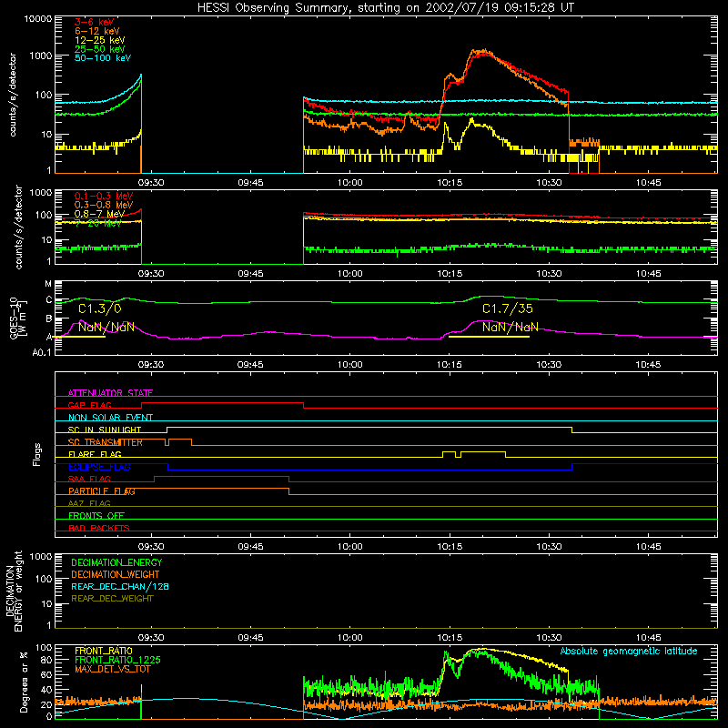This screenshot has height=728, width=728.
Task: Click the cyan 50-100 keV legend label
Action: point(103,58)
